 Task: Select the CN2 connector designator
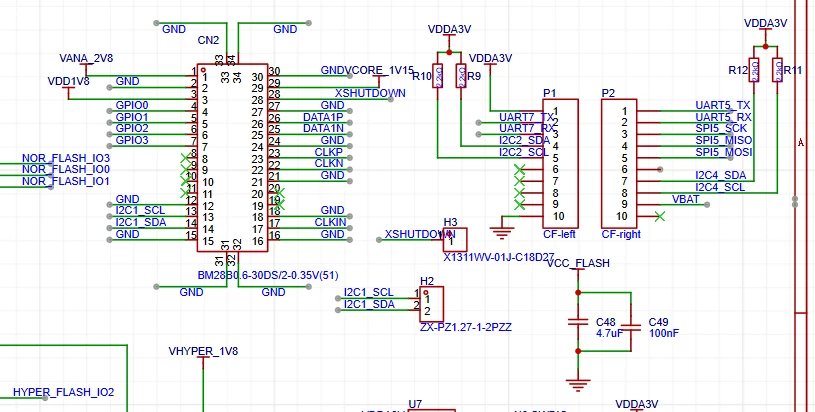(208, 40)
